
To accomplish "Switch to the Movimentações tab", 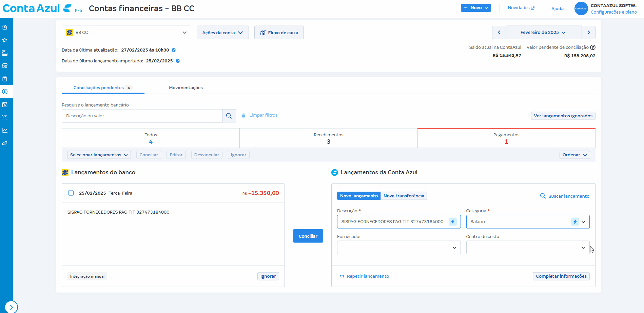I will pyautogui.click(x=186, y=88).
